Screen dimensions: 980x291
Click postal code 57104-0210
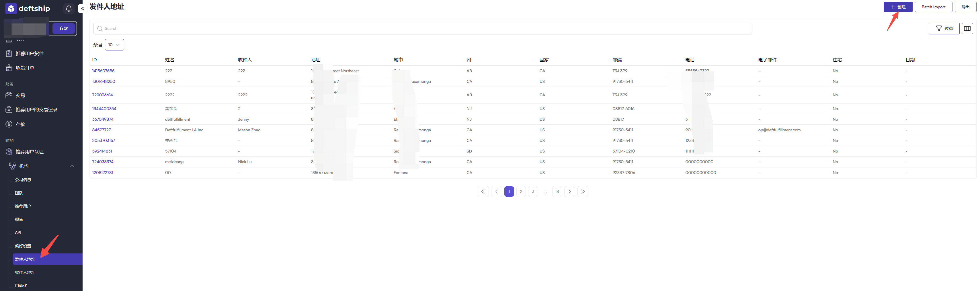[x=624, y=151]
